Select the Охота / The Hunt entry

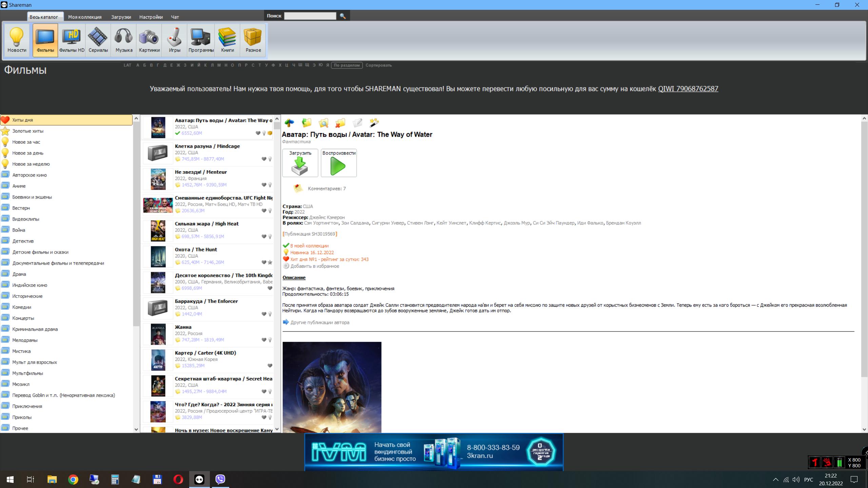pos(208,257)
